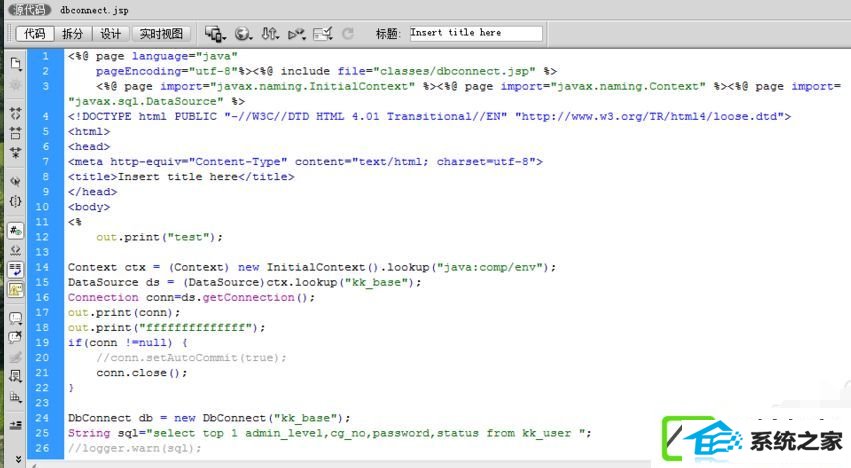The height and width of the screenshot is (468, 851).
Task: Indent code with the indent icon
Action: coord(16,425)
